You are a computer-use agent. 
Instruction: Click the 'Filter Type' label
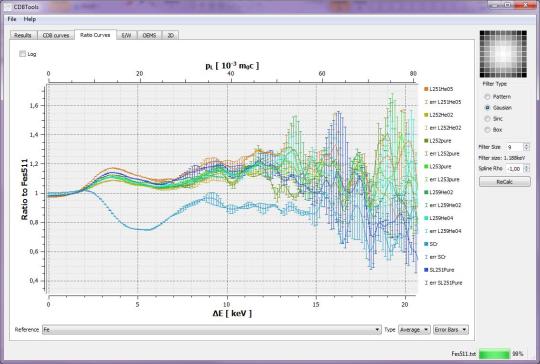[495, 84]
